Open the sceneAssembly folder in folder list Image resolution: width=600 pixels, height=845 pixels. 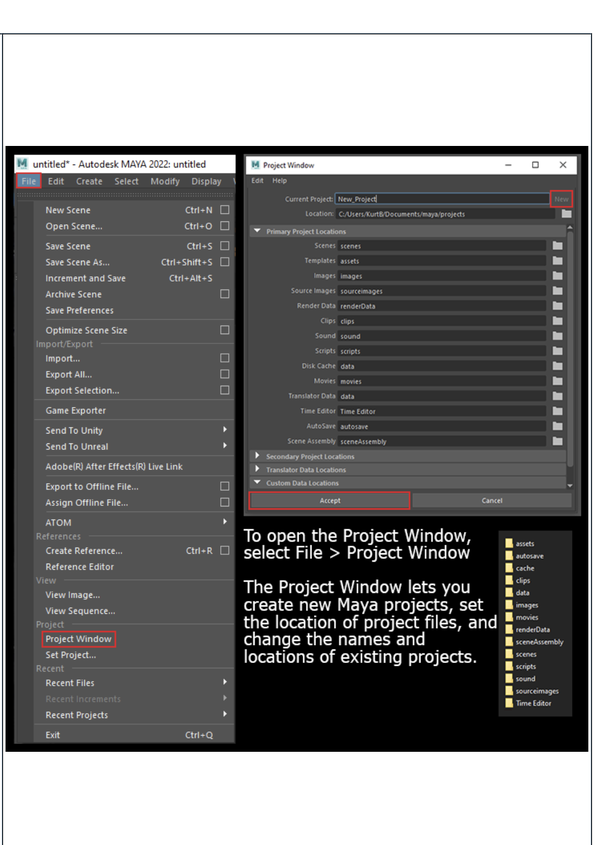pos(534,642)
